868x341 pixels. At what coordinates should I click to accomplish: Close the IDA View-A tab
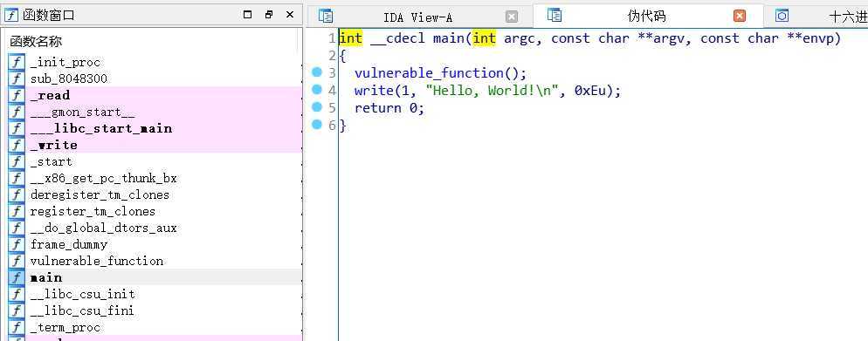(x=512, y=17)
